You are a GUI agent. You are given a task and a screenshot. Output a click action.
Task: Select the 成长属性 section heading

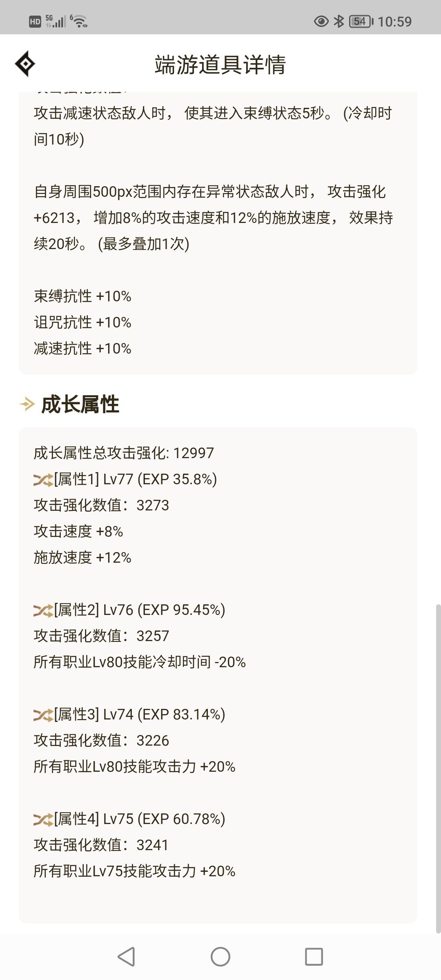80,404
